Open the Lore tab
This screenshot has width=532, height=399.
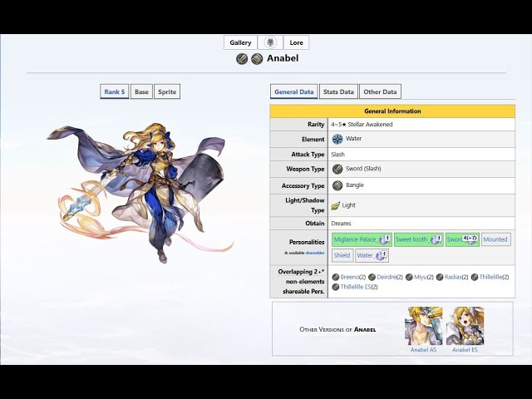click(x=296, y=42)
